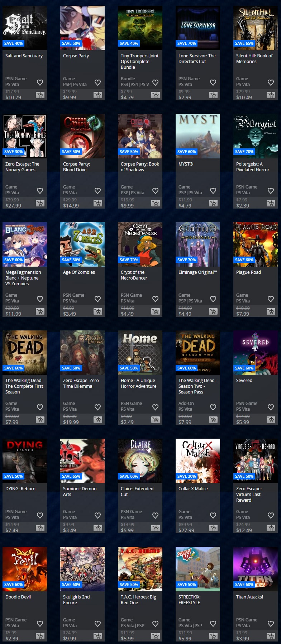281x644 pixels.
Task: Add Crypt of the NecroDancer to cart
Action: (x=156, y=311)
